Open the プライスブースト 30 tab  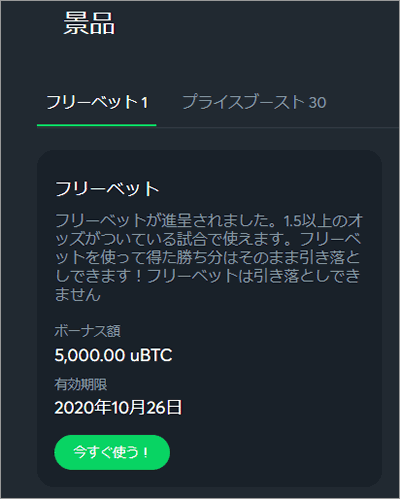pyautogui.click(x=254, y=102)
